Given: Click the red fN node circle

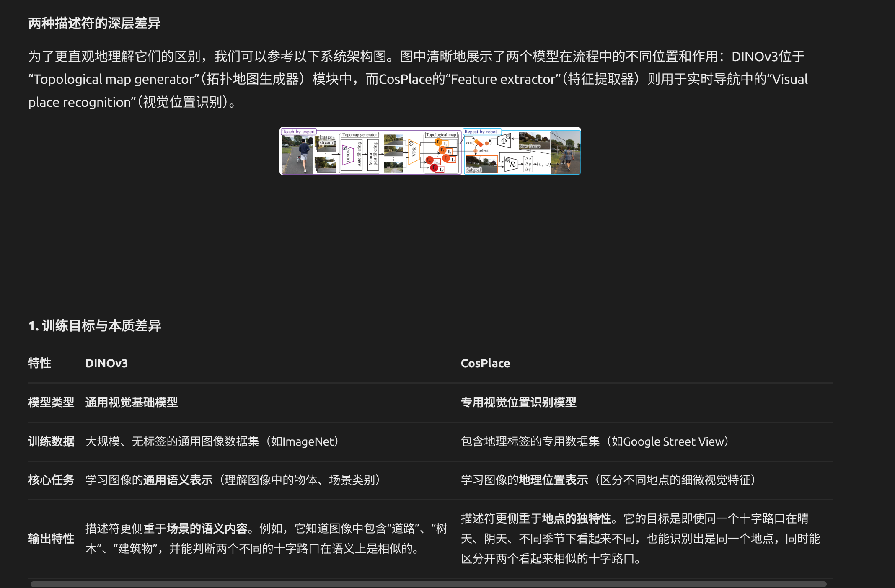Looking at the screenshot, I should [434, 168].
